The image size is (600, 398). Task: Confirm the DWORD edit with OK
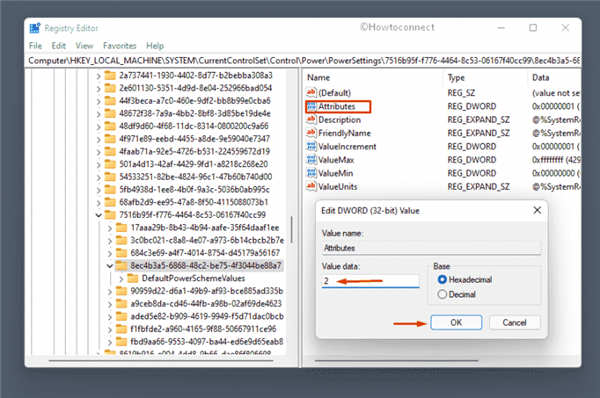point(456,323)
